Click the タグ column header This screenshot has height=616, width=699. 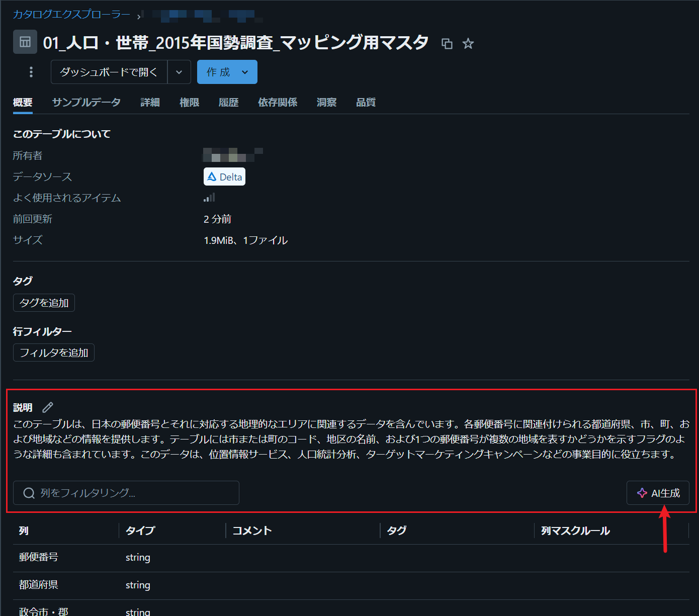pyautogui.click(x=397, y=531)
